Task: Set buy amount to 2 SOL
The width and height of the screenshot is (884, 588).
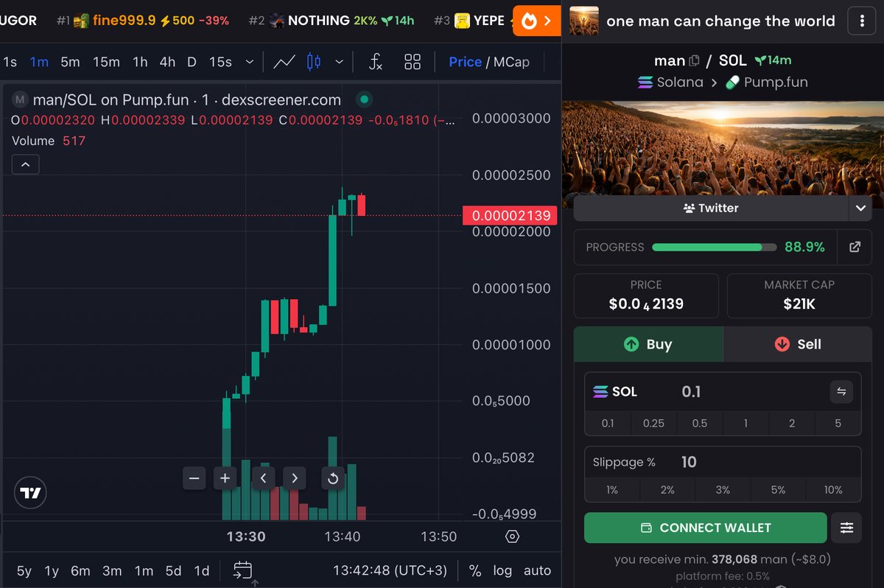Action: pyautogui.click(x=792, y=423)
